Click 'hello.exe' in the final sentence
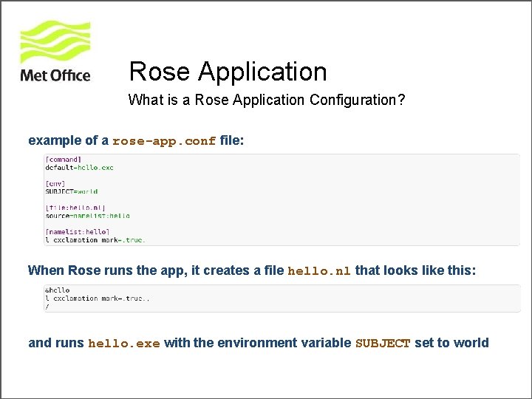The height and width of the screenshot is (399, 532). click(124, 344)
